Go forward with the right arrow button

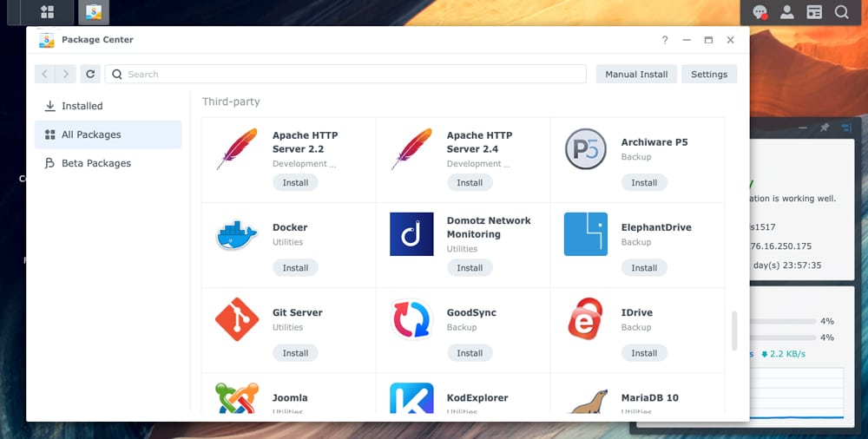point(66,75)
